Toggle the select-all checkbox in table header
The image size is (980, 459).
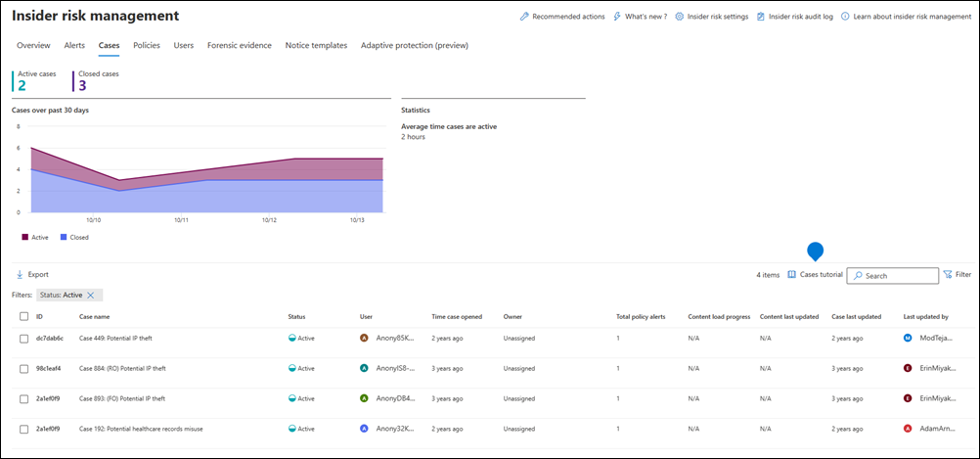pyautogui.click(x=23, y=317)
